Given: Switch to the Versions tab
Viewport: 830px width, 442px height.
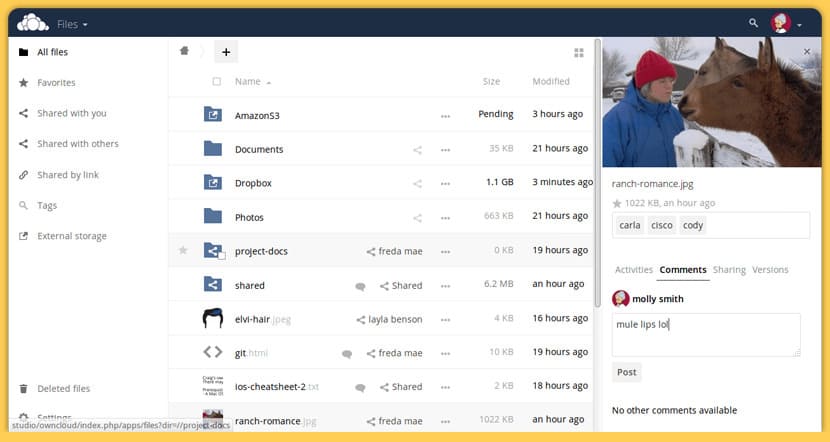Looking at the screenshot, I should pos(770,270).
